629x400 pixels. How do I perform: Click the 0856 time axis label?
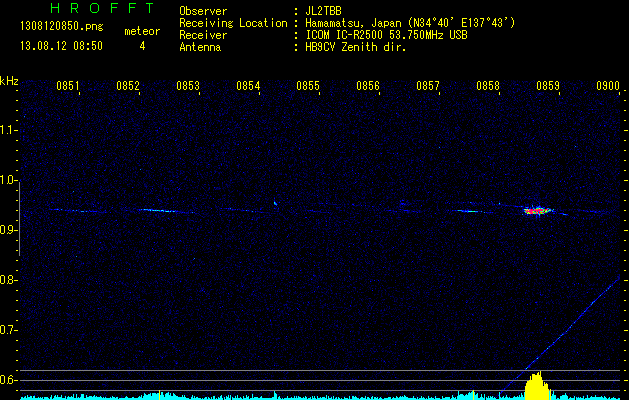(368, 86)
